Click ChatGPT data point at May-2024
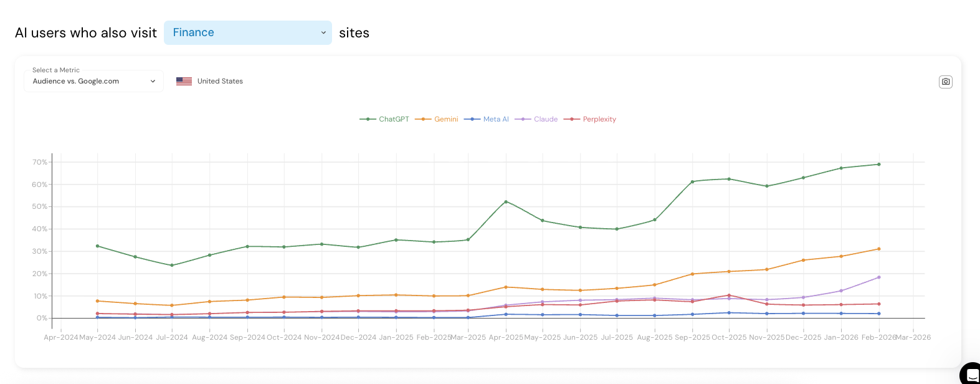980x384 pixels. coord(97,246)
